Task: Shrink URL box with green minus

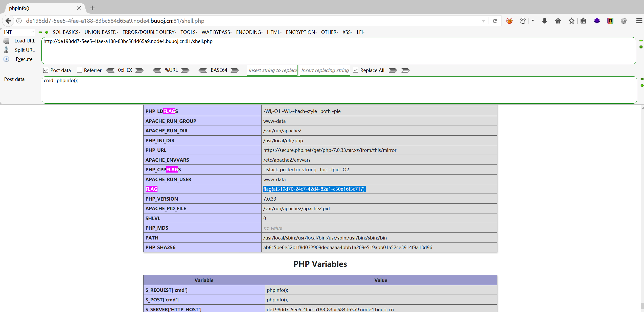Action: click(641, 40)
